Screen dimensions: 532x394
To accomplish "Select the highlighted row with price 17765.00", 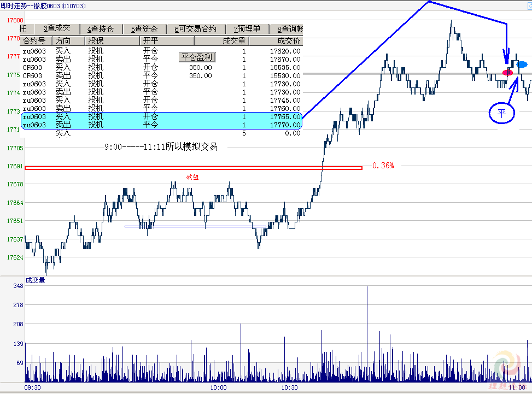I will [161, 117].
